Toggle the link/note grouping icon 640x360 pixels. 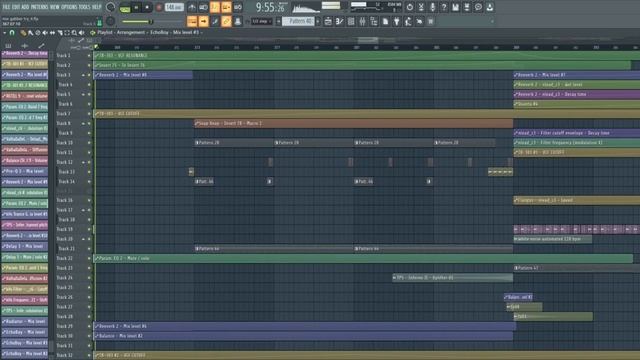pos(226,21)
